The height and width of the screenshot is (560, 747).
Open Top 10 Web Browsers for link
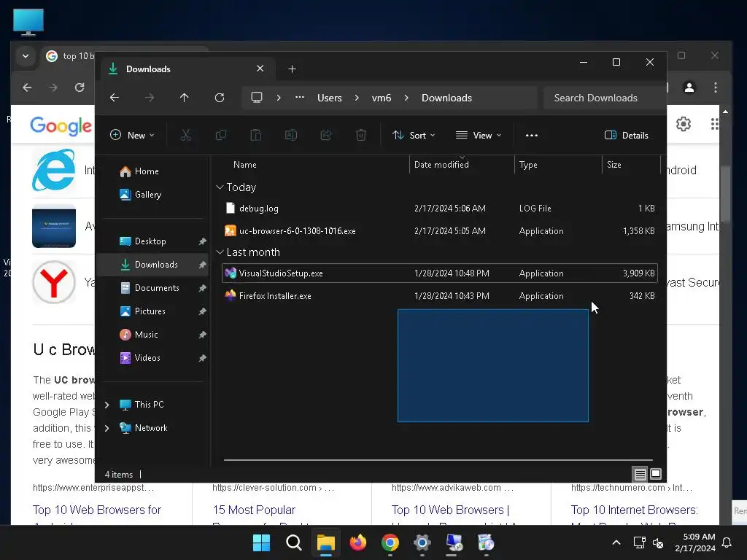point(97,510)
